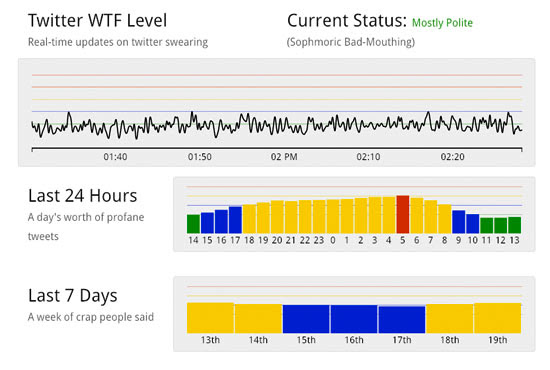Image resolution: width=550 pixels, height=370 pixels.
Task: Click 'A day's worth of profane tweets' text
Action: [x=86, y=227]
